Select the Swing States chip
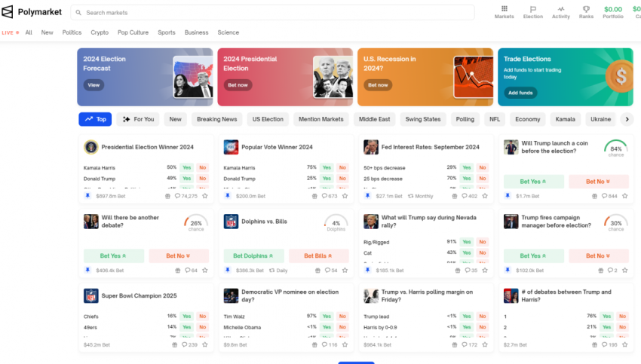Viewport: 641px width, 364px height. 423,119
